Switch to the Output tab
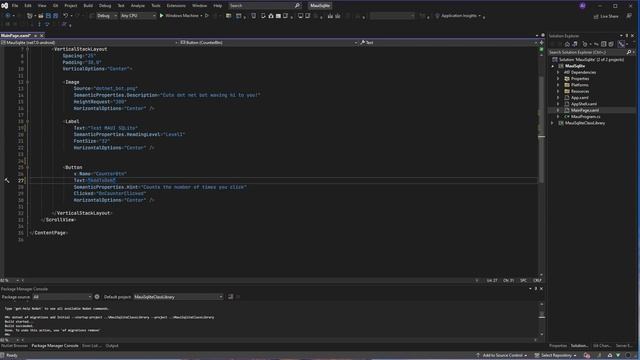This screenshot has width=640, height=360. click(112, 346)
